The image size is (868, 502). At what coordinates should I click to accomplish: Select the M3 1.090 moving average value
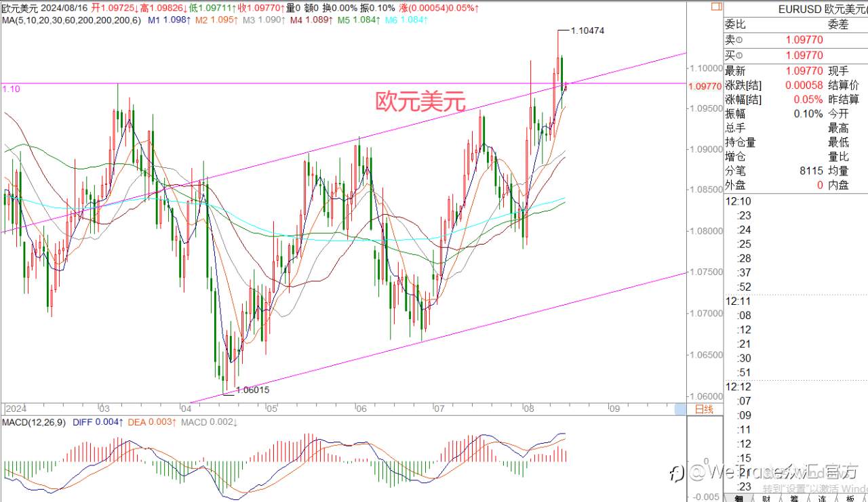click(x=263, y=20)
